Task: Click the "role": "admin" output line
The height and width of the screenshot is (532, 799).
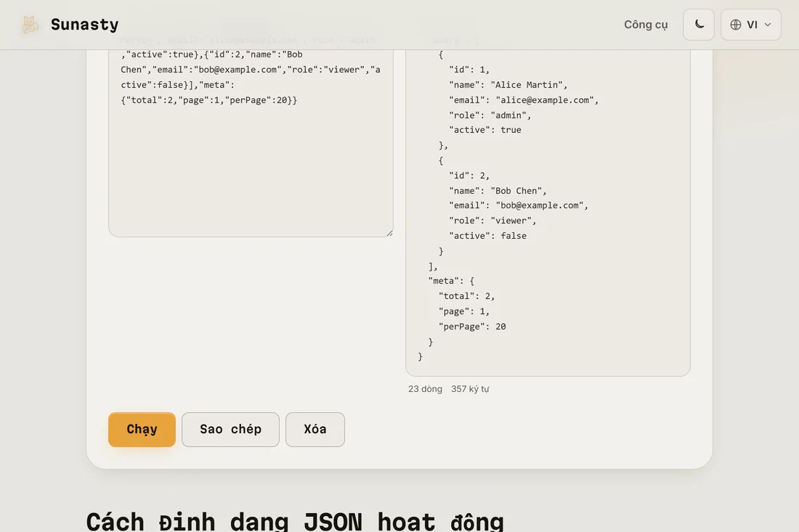Action: click(490, 115)
